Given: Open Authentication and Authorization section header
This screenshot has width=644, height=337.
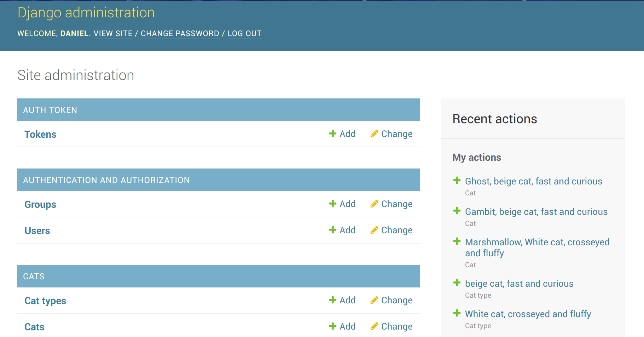Looking at the screenshot, I should [106, 180].
